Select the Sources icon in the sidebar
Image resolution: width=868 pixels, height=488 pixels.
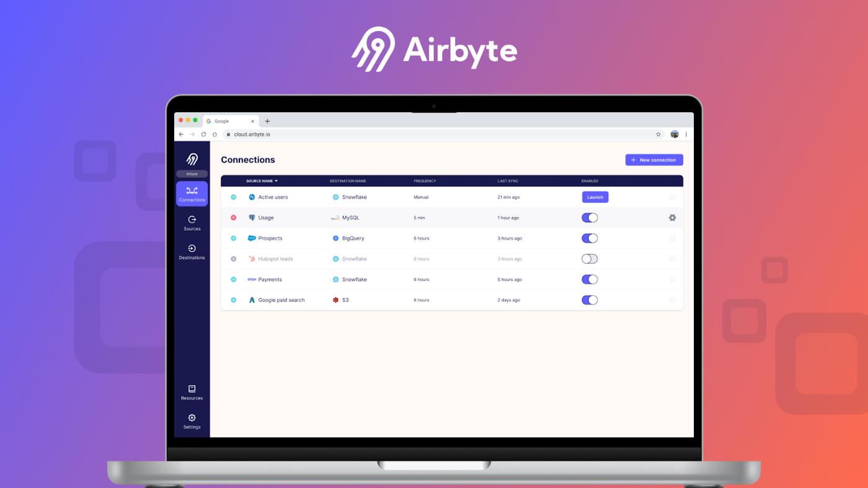[x=192, y=222]
